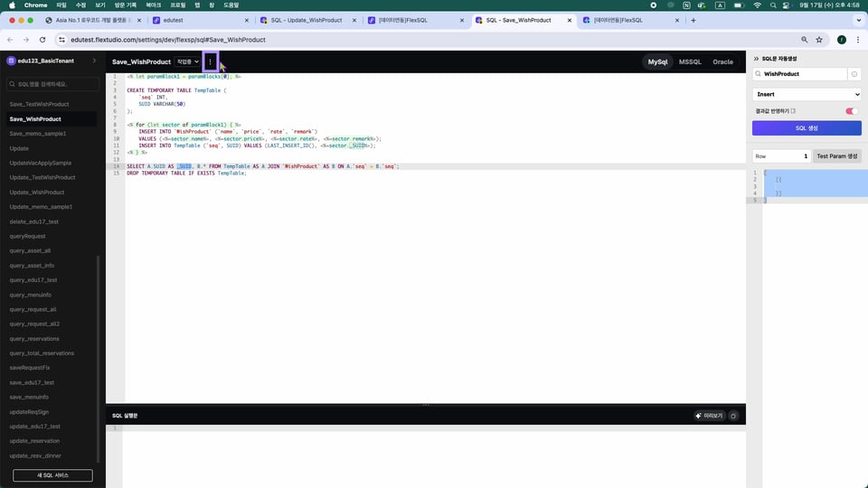Open the Apple menu

point(12,5)
